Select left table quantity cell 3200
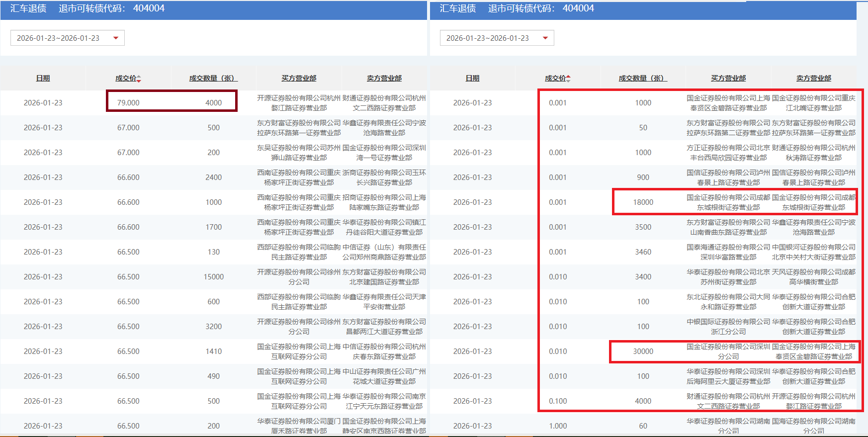 214,327
